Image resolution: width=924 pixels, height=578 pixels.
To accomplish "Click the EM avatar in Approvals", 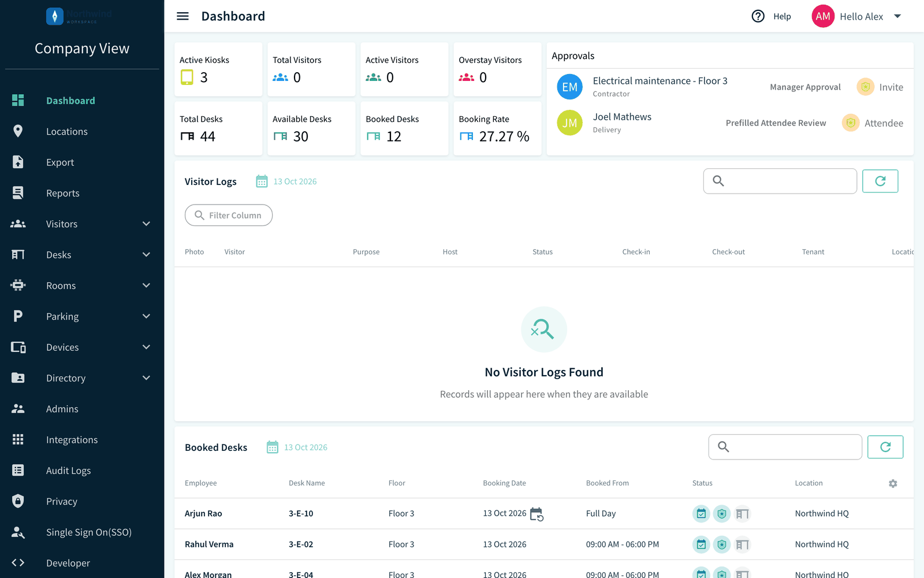I will [569, 87].
